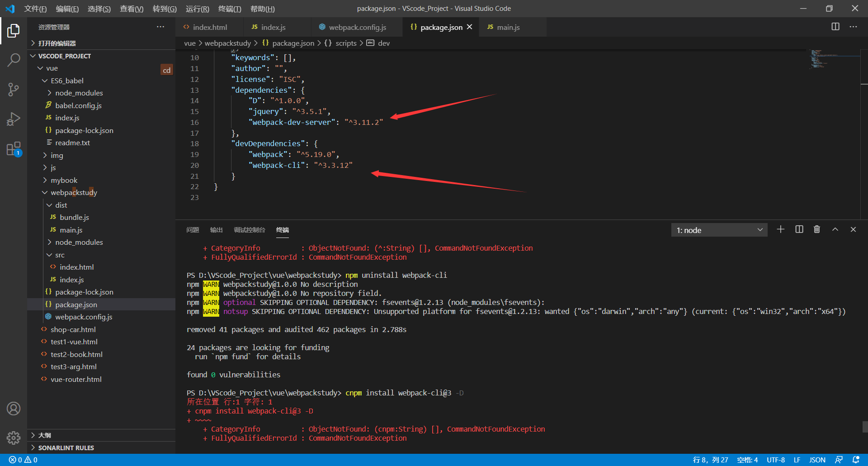Split the editor to the right

pyautogui.click(x=835, y=27)
